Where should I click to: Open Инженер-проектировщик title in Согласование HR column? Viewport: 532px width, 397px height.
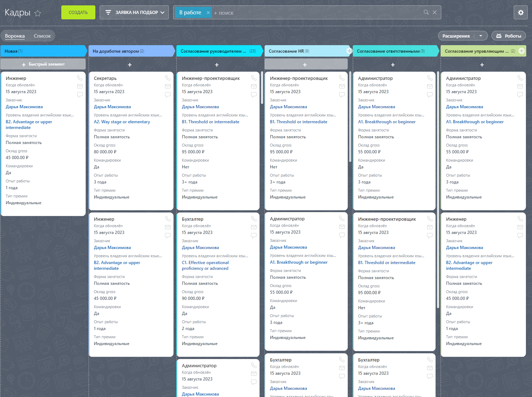click(x=299, y=78)
